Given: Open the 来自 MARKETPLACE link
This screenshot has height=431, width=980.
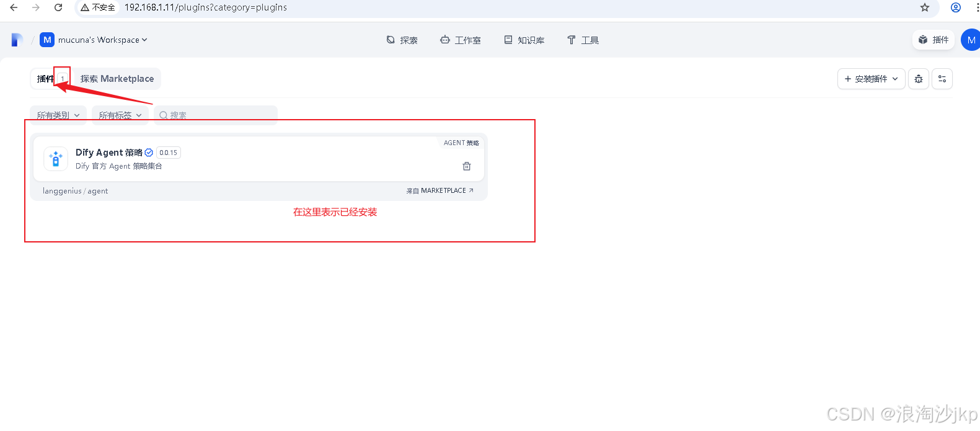Looking at the screenshot, I should coord(440,191).
